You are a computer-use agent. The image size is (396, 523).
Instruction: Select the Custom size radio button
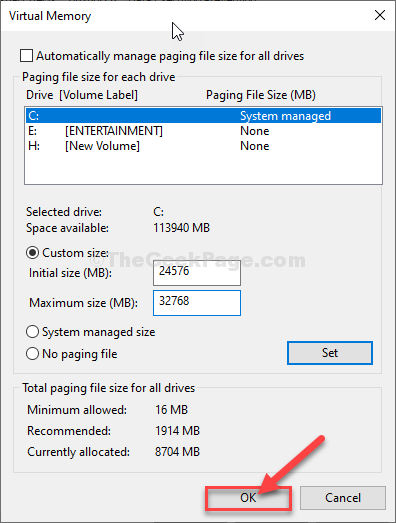click(32, 253)
